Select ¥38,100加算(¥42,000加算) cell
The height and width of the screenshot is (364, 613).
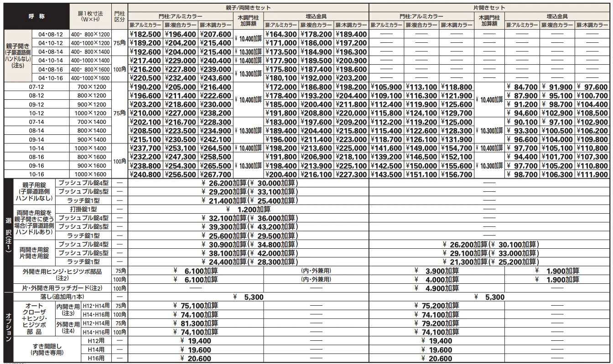(x=249, y=253)
